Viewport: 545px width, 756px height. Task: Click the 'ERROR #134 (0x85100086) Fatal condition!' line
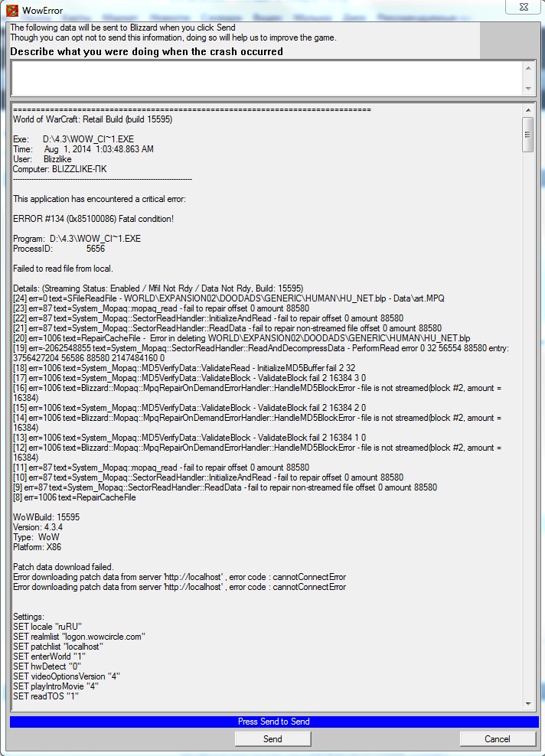(93, 219)
